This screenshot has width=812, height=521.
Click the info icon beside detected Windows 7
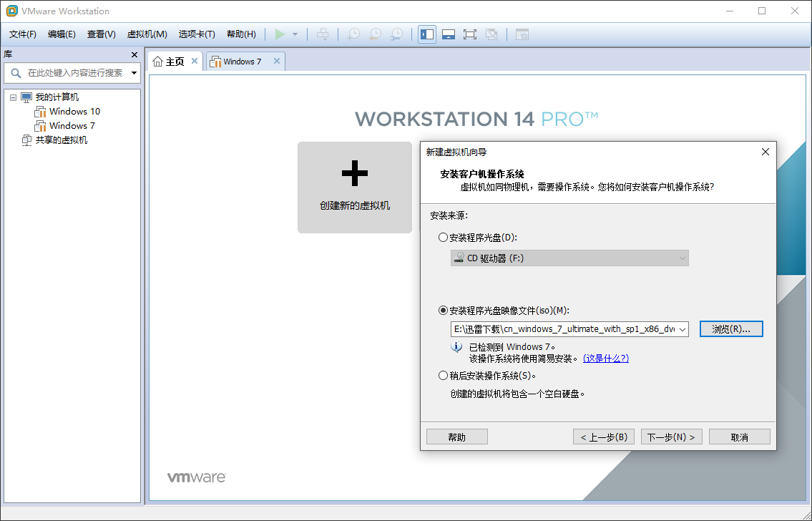(456, 347)
